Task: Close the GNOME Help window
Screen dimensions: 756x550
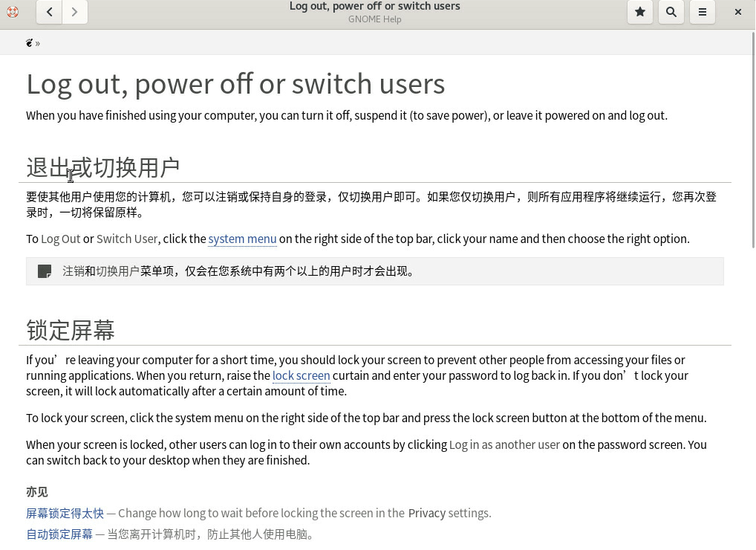Action: click(x=737, y=12)
